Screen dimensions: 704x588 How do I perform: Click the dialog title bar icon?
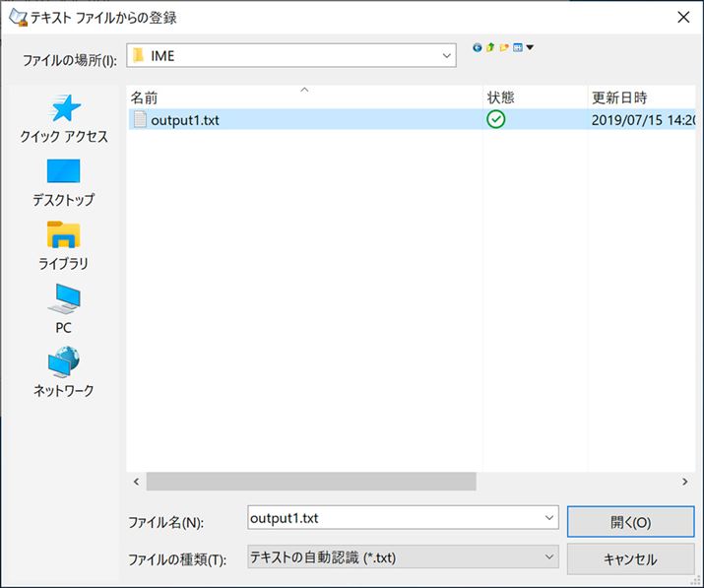pos(19,18)
